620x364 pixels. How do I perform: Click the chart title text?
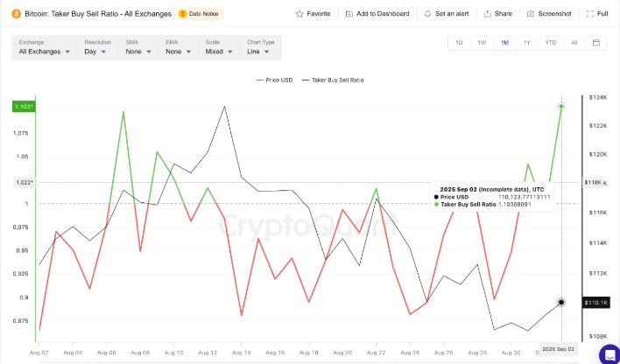click(98, 14)
